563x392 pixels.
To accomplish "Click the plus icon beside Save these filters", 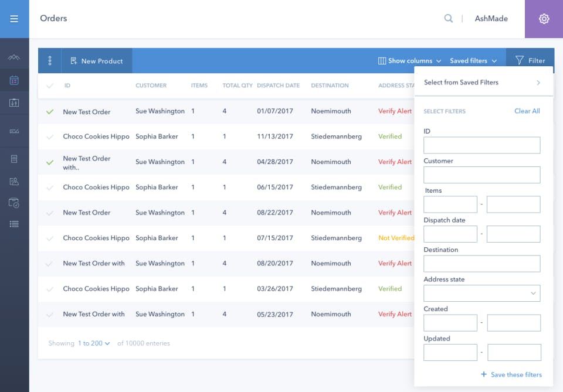I will click(484, 374).
